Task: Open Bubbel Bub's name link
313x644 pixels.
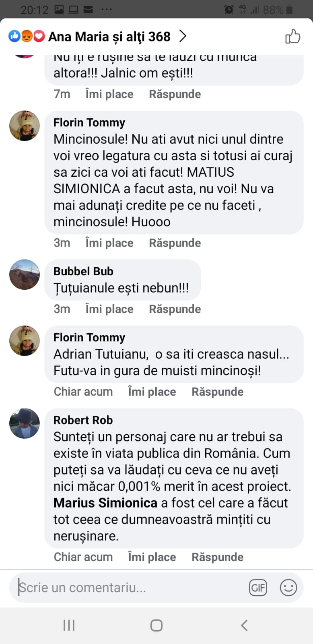Action: click(x=83, y=271)
